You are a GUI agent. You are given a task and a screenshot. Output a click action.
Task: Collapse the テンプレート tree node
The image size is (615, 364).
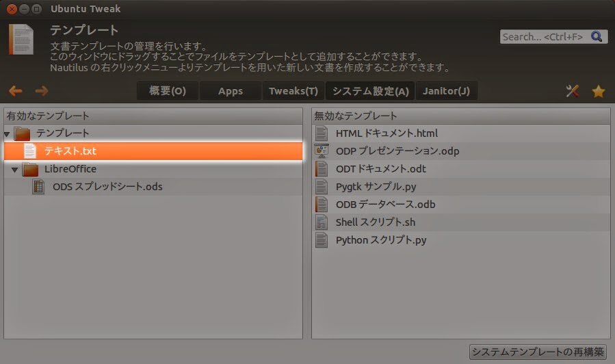pyautogui.click(x=7, y=134)
